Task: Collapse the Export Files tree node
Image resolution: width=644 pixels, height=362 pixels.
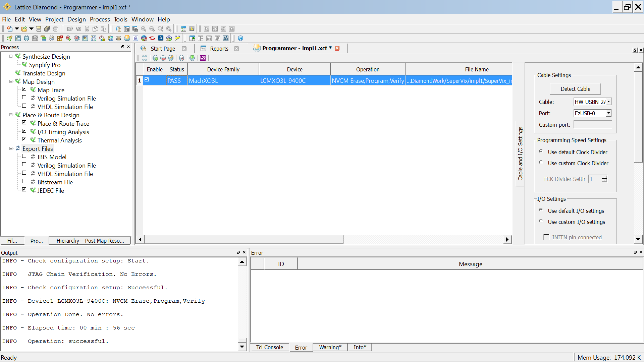Action: click(11, 148)
